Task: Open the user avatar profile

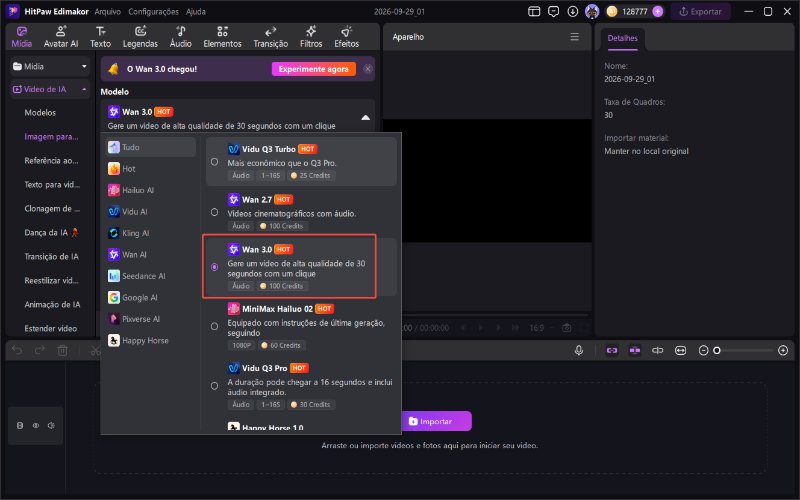Action: 592,11
